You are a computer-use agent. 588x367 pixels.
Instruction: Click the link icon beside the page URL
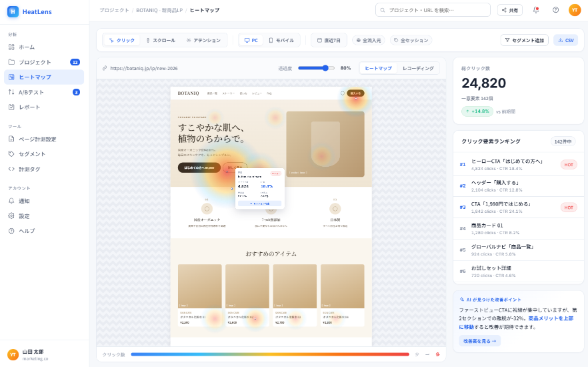pyautogui.click(x=105, y=68)
